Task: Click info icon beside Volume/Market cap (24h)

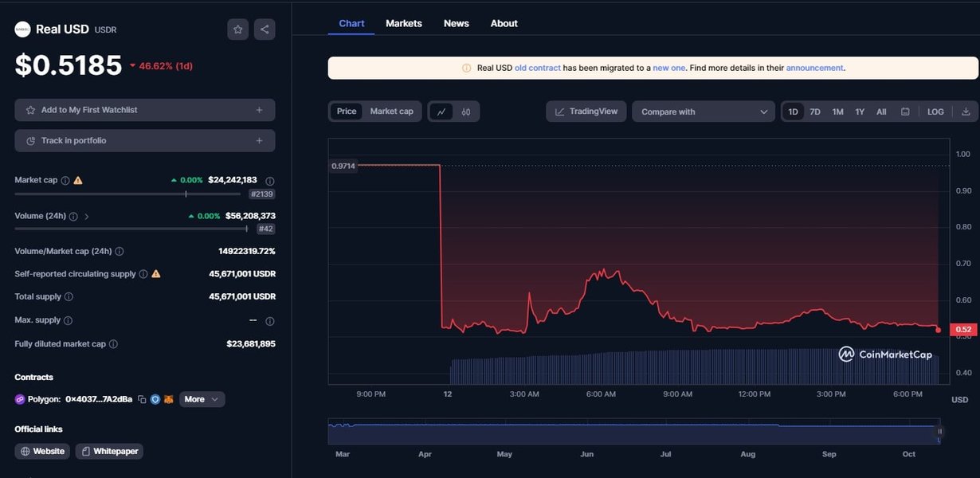Action: coord(120,251)
